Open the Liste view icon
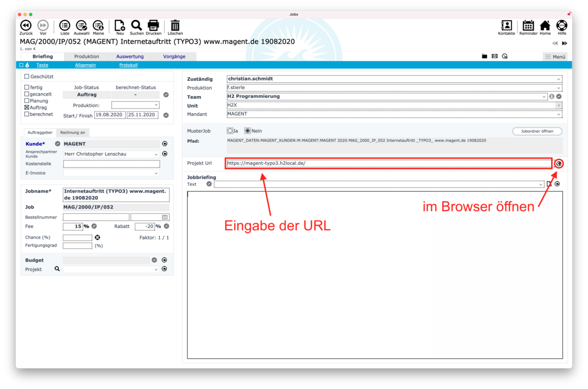Viewport: 588px width, 389px height. 65,26
